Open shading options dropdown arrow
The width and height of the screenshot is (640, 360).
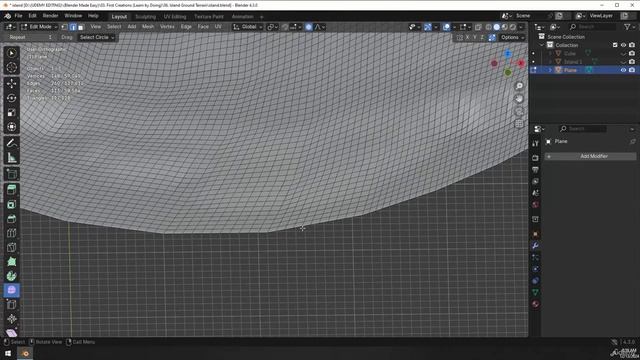pos(521,27)
